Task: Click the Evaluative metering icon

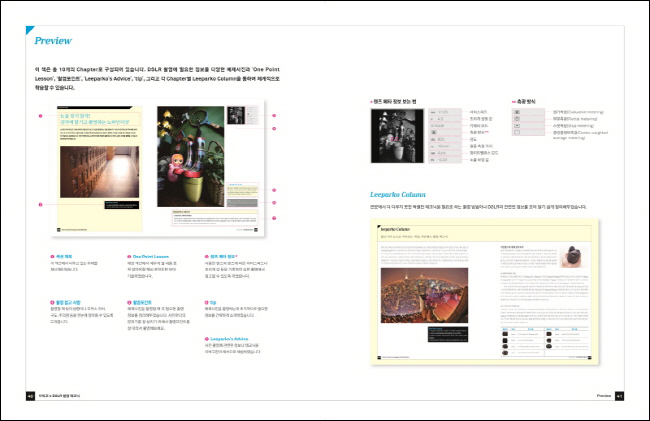Action: [x=516, y=115]
